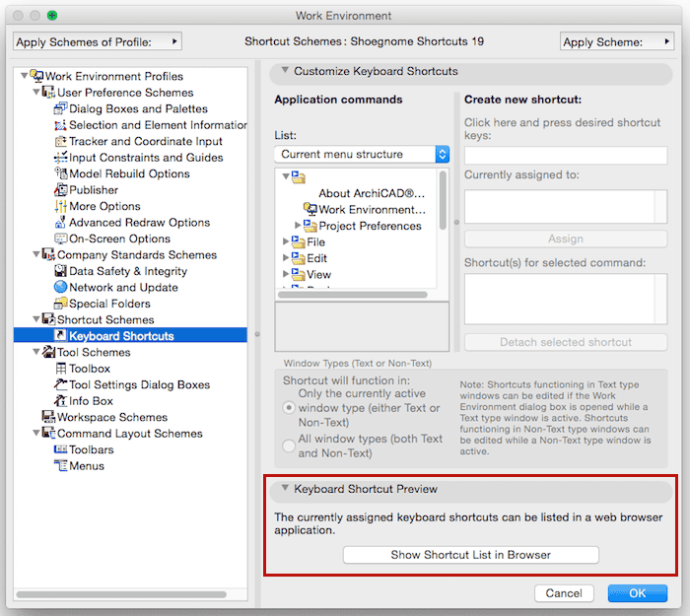Click the Work Environment command icon in list
This screenshot has width=690, height=616.
[x=310, y=209]
